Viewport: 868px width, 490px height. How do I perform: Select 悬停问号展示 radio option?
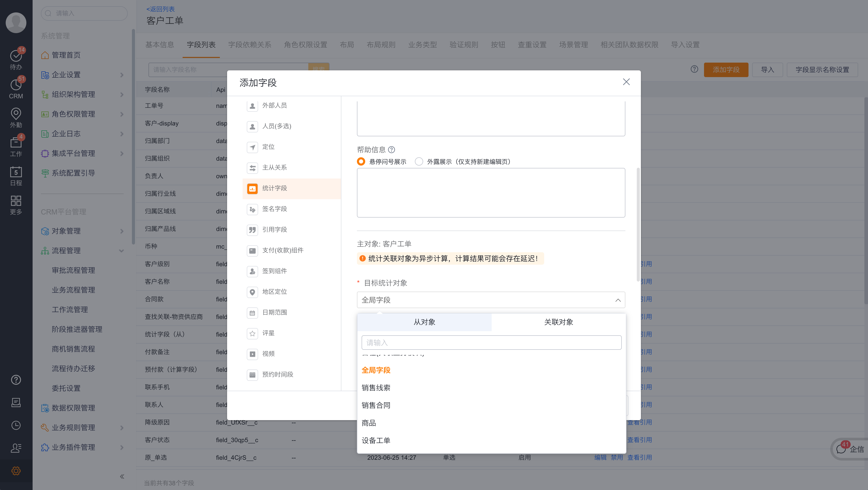(361, 162)
